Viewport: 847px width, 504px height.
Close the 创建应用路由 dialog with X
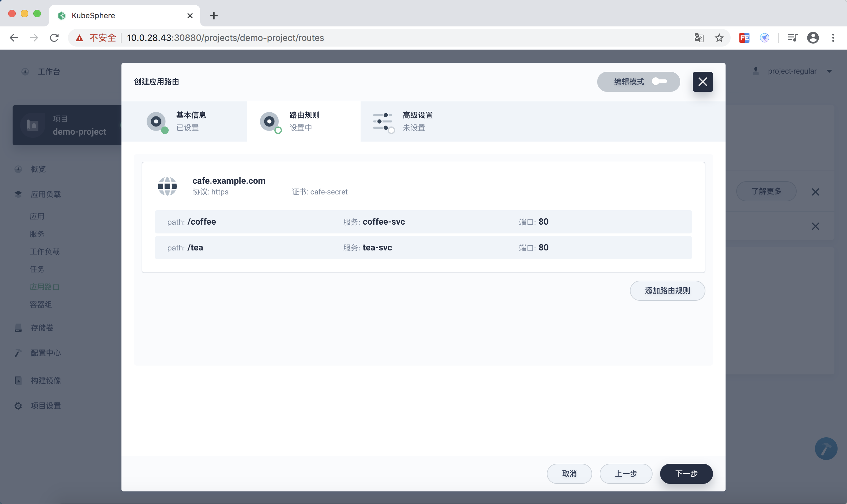click(702, 81)
